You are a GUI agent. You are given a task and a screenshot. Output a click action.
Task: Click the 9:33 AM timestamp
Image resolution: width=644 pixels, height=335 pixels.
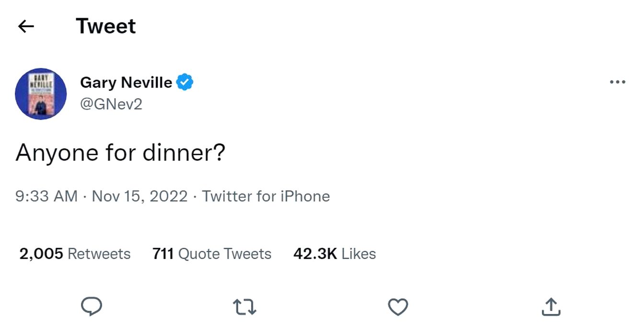[x=46, y=196]
